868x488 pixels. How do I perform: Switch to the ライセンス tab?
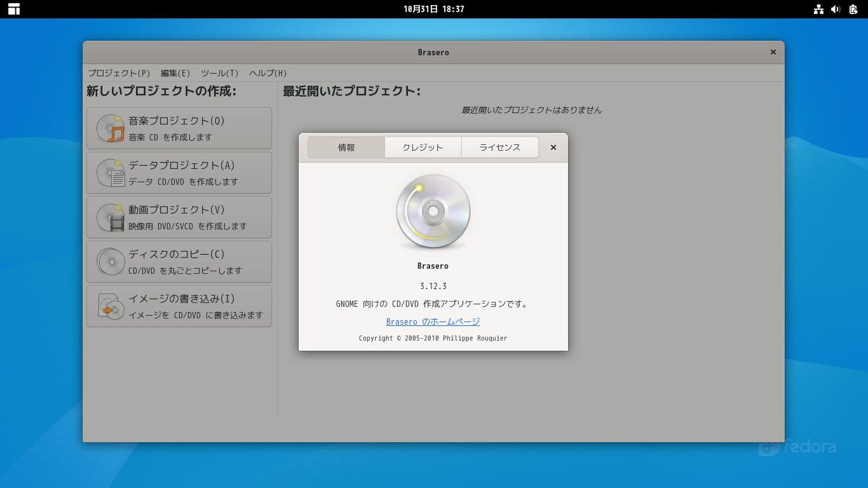[x=500, y=147]
